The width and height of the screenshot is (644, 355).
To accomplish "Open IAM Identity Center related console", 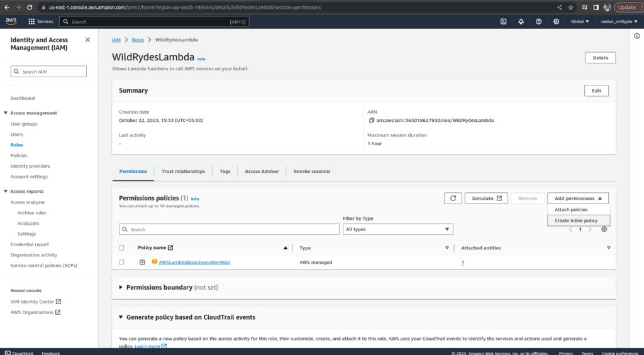I will click(36, 302).
